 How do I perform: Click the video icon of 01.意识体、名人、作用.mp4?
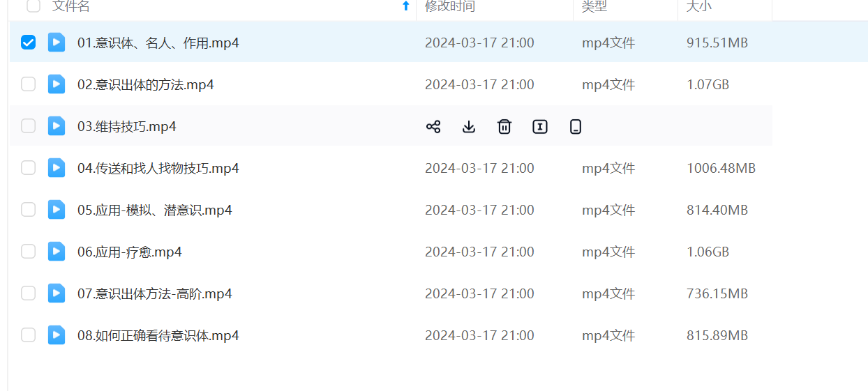[x=57, y=43]
